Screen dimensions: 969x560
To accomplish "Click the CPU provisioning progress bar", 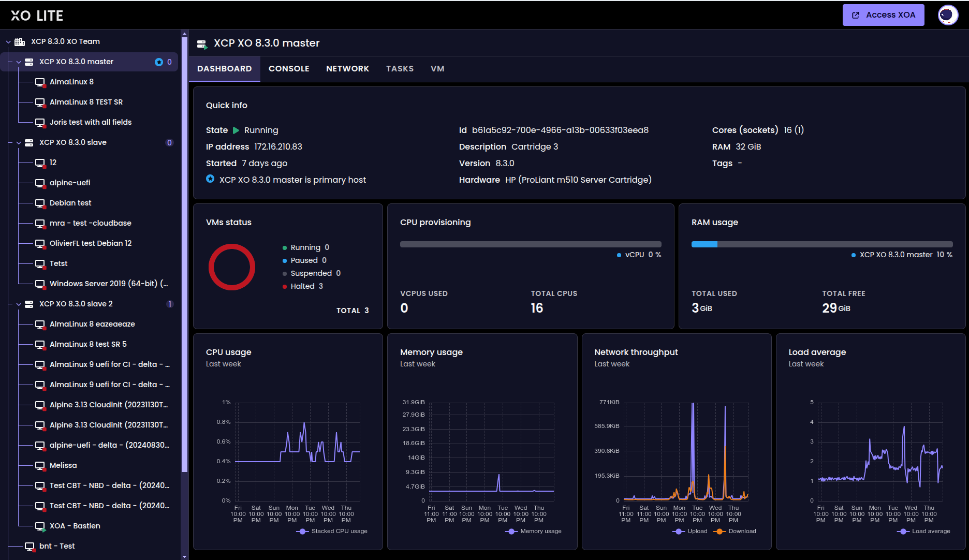I will (x=531, y=244).
